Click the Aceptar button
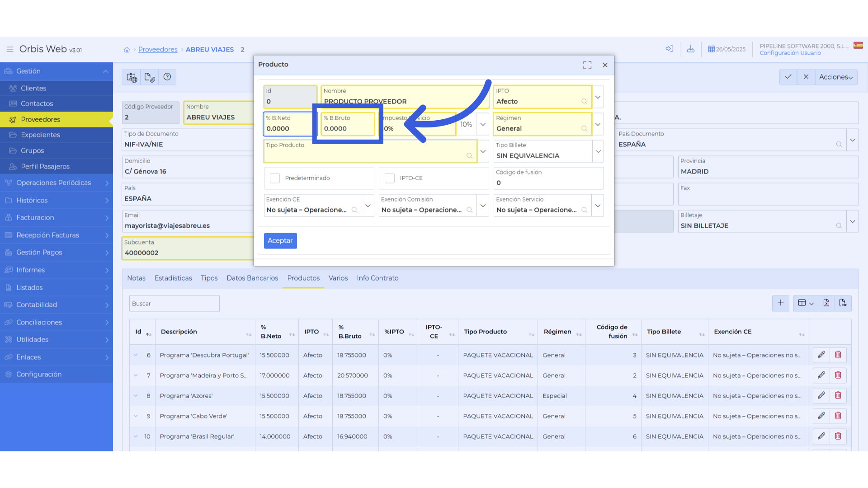868x488 pixels. click(280, 241)
